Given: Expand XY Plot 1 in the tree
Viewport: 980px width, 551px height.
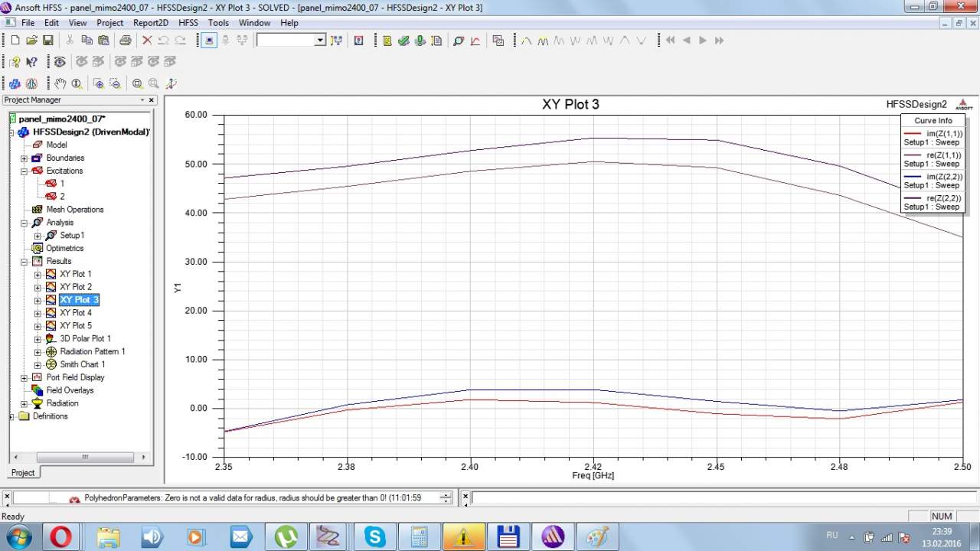Looking at the screenshot, I should [38, 275].
